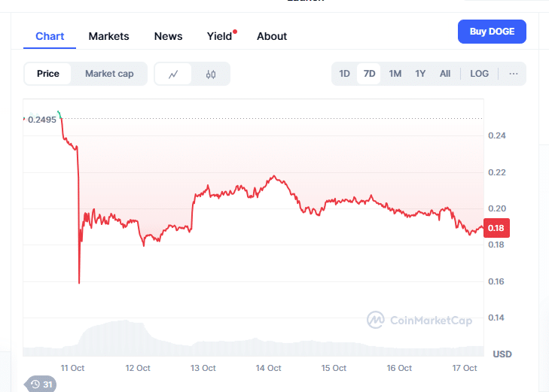The image size is (549, 392).
Task: View the About tab
Action: [x=272, y=36]
